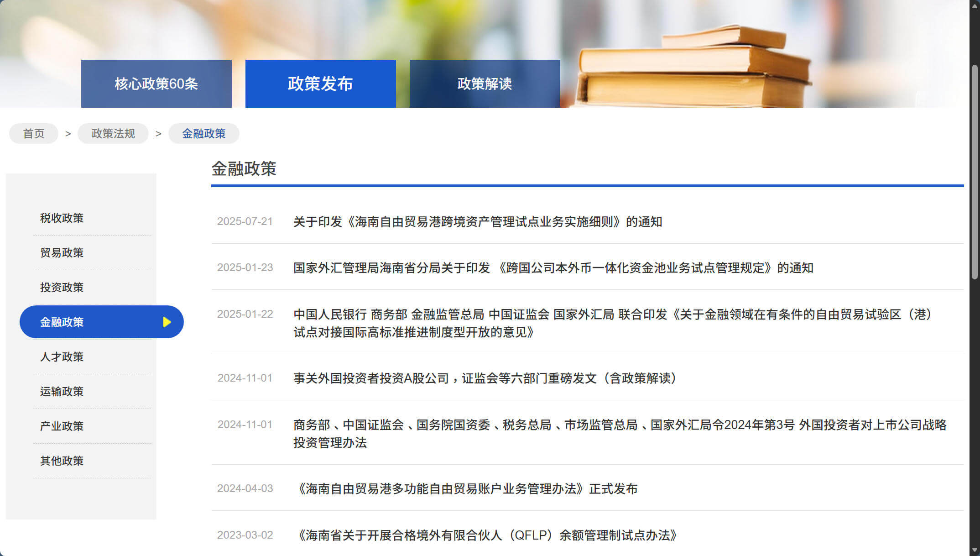The width and height of the screenshot is (980, 556).
Task: Switch to the 政策发布 tab
Action: [x=320, y=84]
